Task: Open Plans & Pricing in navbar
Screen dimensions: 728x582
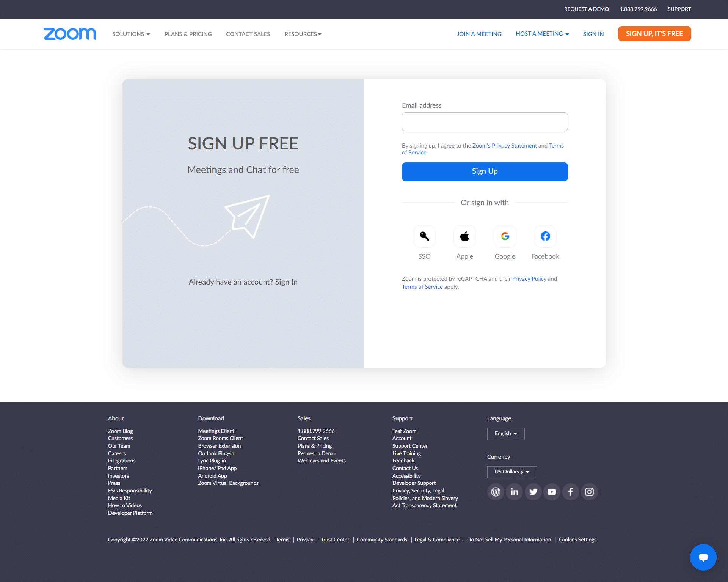Action: pyautogui.click(x=188, y=34)
